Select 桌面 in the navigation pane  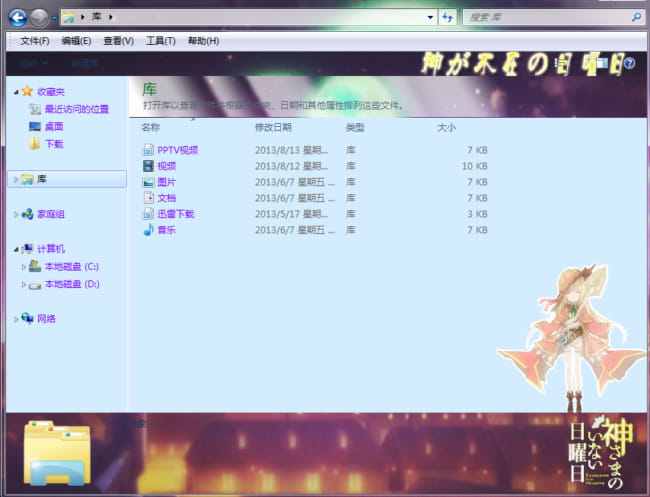54,126
